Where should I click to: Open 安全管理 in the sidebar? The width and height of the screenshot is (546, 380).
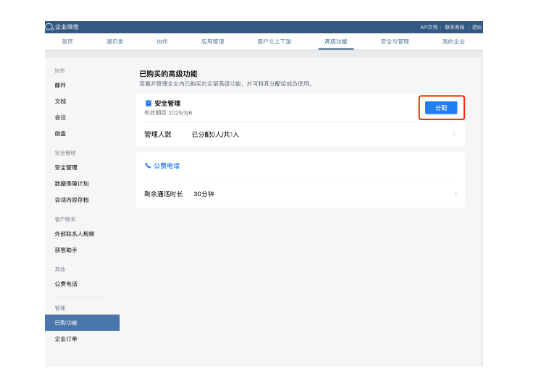[x=66, y=168]
